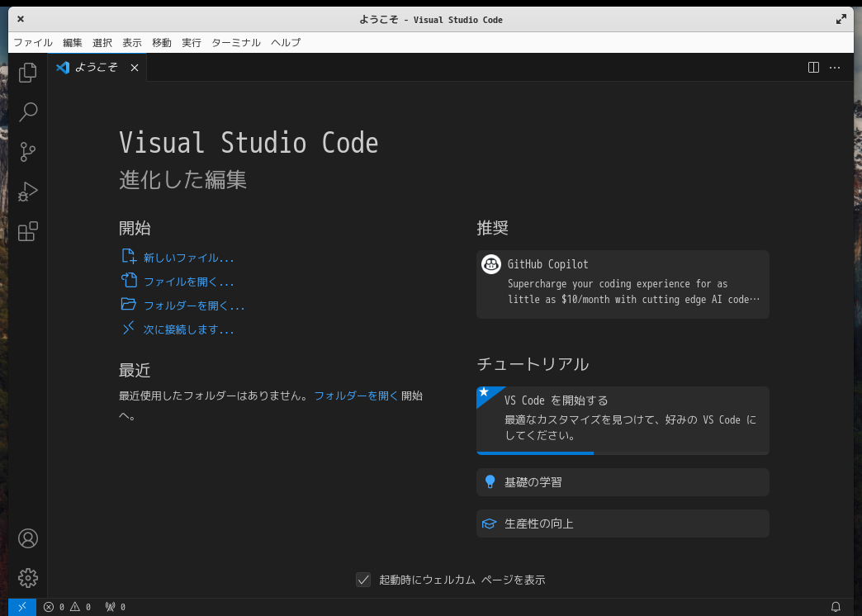
Task: Split the editor to the right
Action: tap(813, 67)
